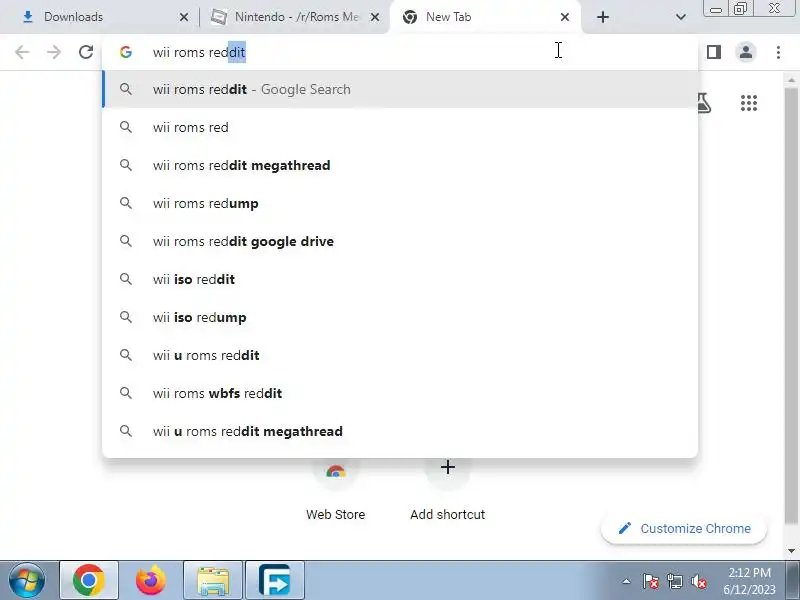Select the 'wii iso redump' suggestion
Image resolution: width=800 pixels, height=600 pixels.
coord(400,317)
